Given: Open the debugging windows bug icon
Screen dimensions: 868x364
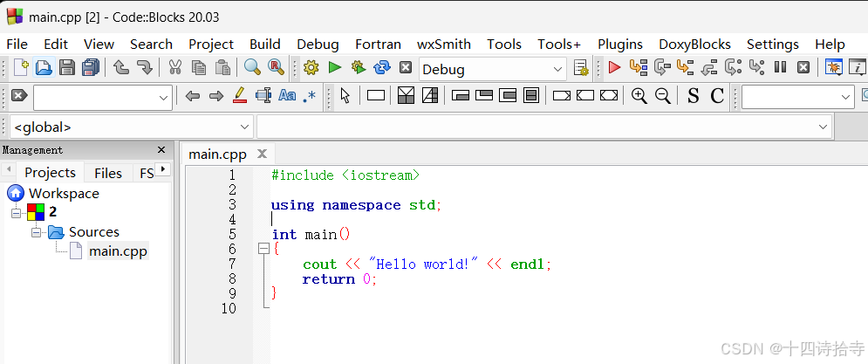Looking at the screenshot, I should (x=833, y=67).
